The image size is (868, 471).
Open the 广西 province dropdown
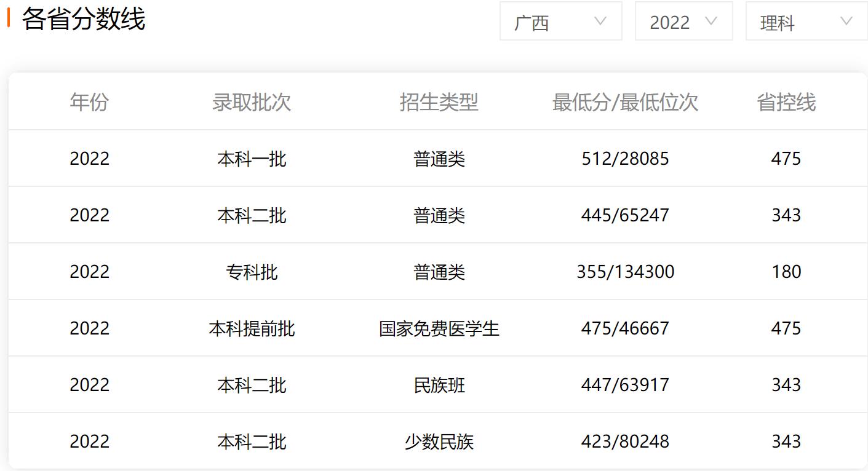click(560, 22)
